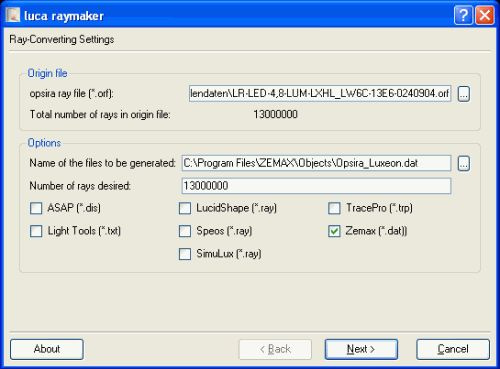Image resolution: width=500 pixels, height=369 pixels.
Task: Click the 'Number of rays desired:' label
Action: 80,186
